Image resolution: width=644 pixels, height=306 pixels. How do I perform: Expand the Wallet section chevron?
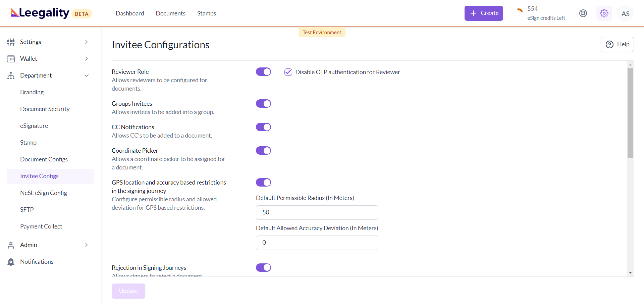click(87, 59)
